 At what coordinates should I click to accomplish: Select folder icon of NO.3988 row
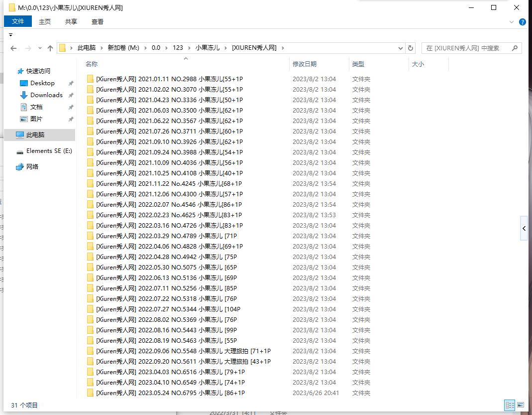90,152
